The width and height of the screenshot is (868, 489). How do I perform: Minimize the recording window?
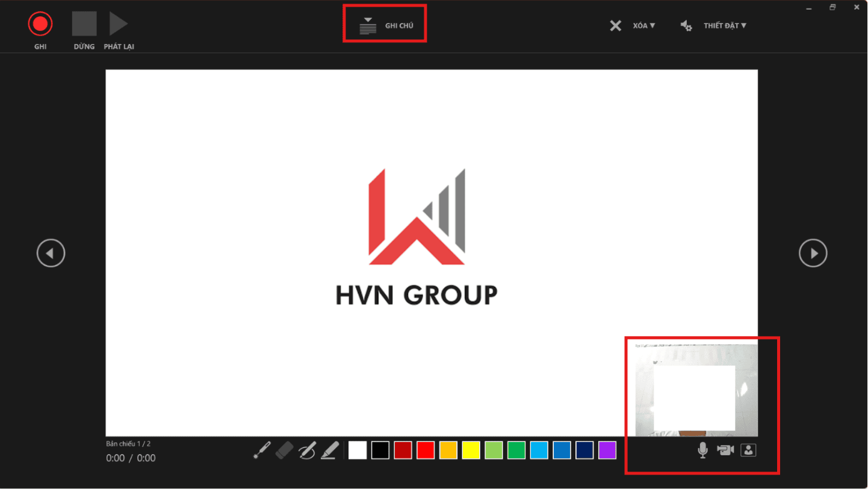click(808, 7)
